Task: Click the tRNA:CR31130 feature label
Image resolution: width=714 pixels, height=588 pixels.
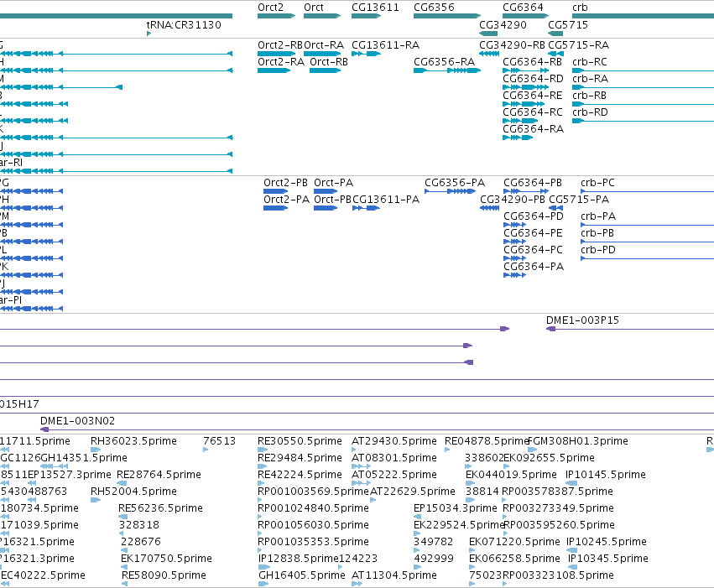Action: click(184, 24)
